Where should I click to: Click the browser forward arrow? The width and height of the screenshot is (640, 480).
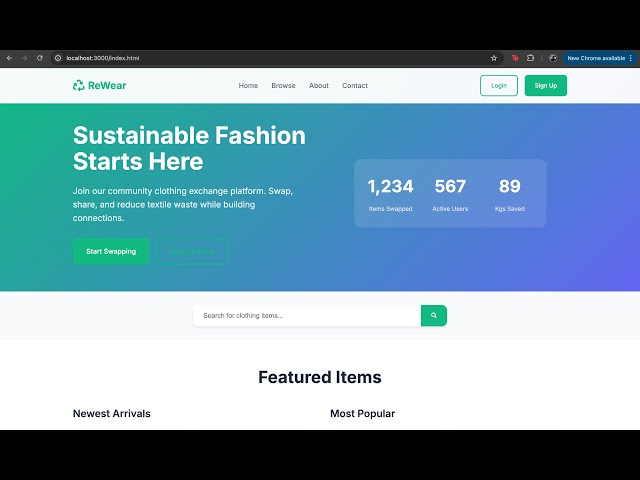(x=24, y=58)
